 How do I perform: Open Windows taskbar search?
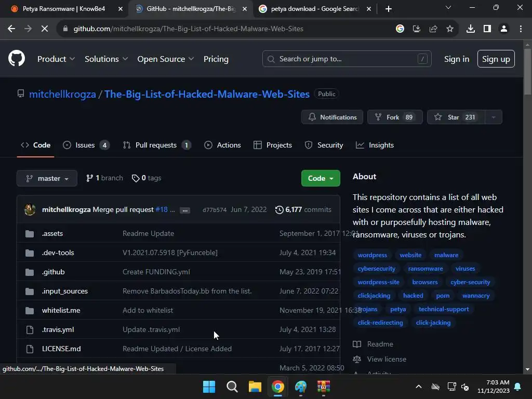tap(232, 387)
